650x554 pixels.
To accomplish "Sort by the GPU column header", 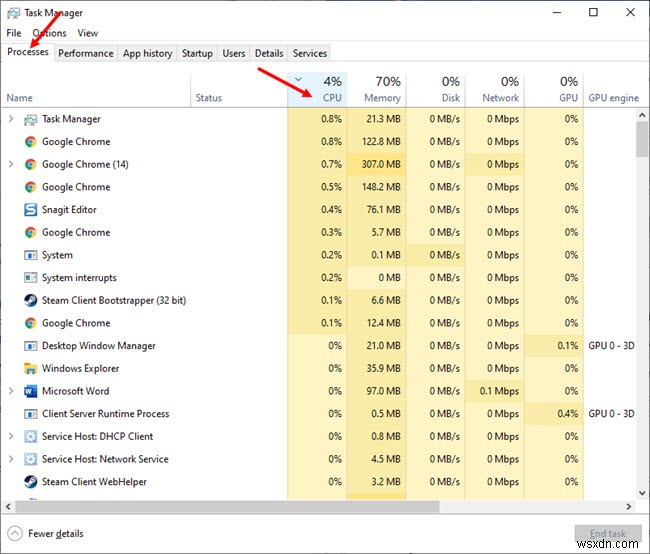I will pos(554,90).
